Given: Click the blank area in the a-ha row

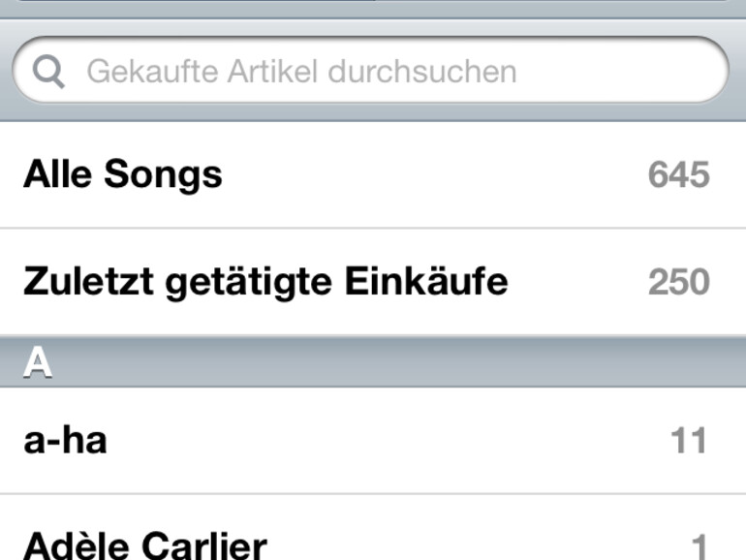Looking at the screenshot, I should coord(388,441).
